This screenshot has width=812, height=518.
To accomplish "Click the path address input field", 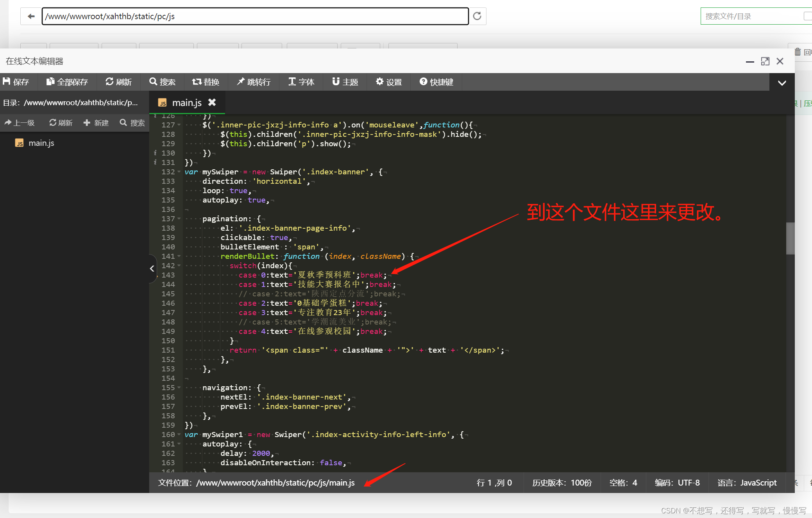I will [255, 16].
